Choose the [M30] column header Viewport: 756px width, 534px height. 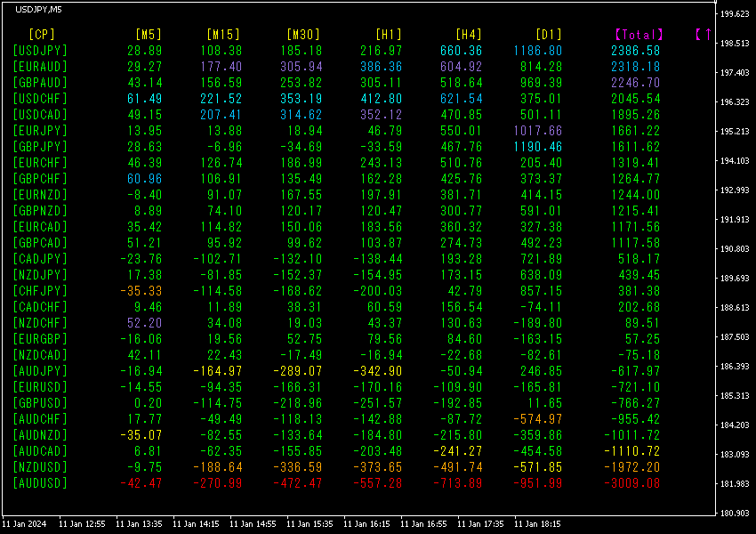point(302,34)
